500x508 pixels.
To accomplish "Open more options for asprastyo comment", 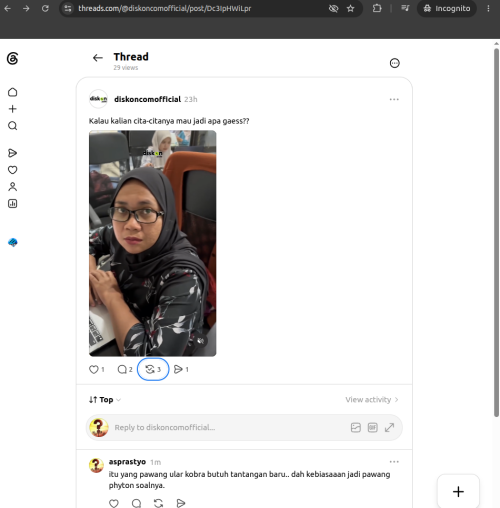I will [394, 462].
